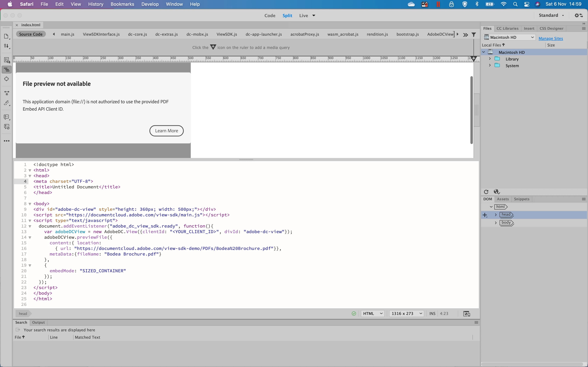
Task: Click the Expand All code icon
Action: (x=7, y=93)
